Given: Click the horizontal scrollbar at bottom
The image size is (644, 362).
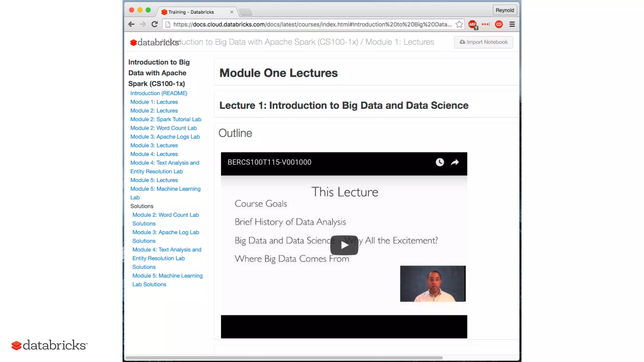Looking at the screenshot, I should (283, 358).
